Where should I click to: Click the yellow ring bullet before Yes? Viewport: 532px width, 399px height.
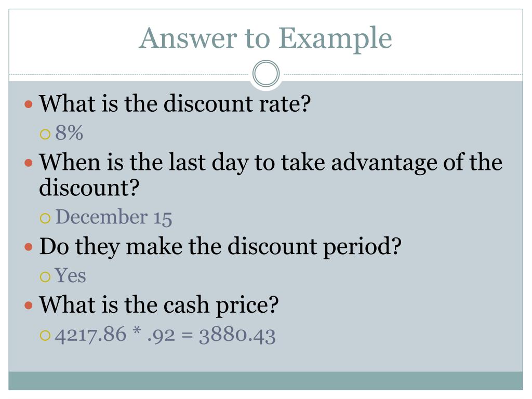pos(45,276)
